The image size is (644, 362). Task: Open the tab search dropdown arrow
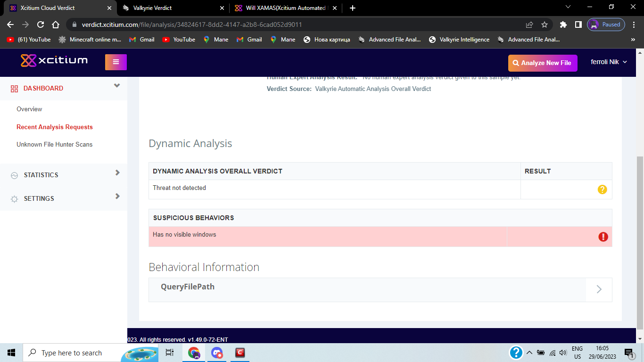point(568,7)
